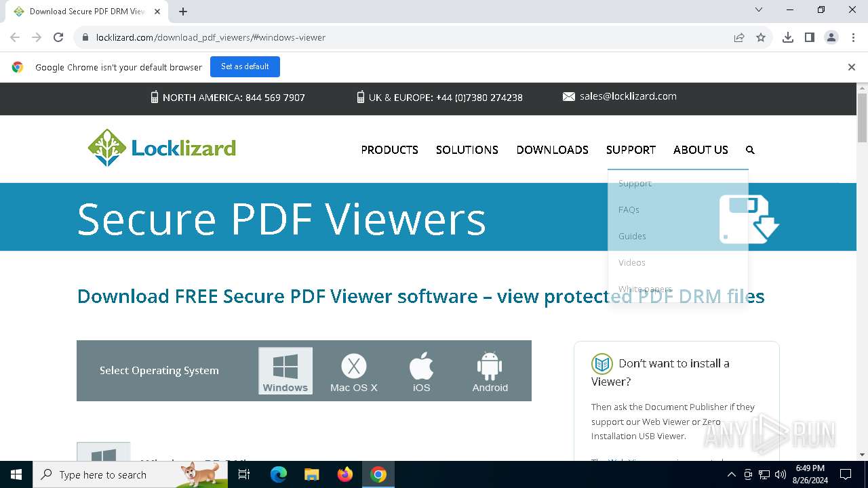This screenshot has height=488, width=868.
Task: Open SOLUTIONS menu
Action: 467,150
